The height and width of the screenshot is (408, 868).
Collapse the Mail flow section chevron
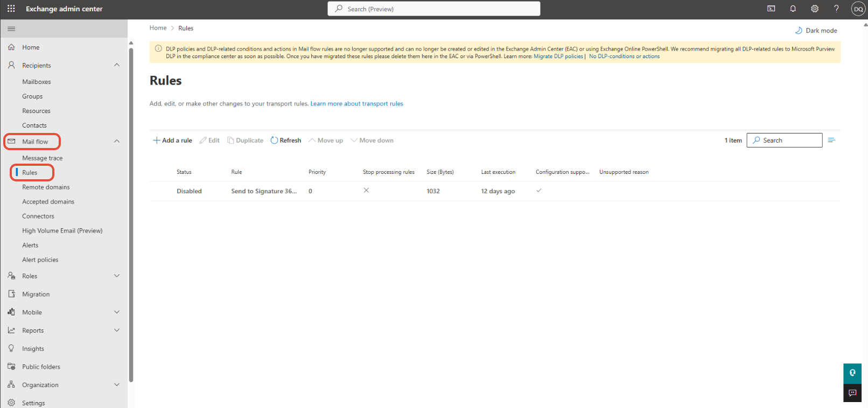117,141
